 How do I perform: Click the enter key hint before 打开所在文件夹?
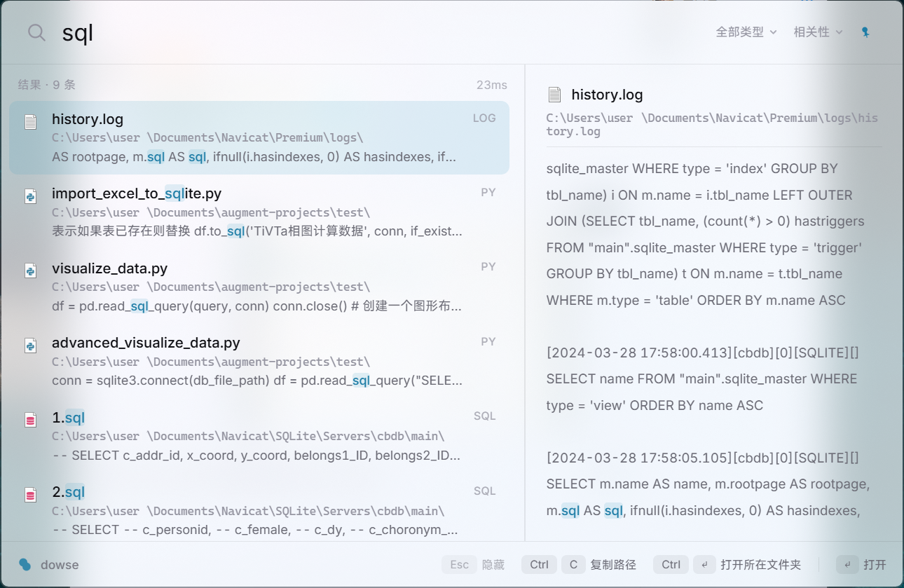tap(704, 565)
